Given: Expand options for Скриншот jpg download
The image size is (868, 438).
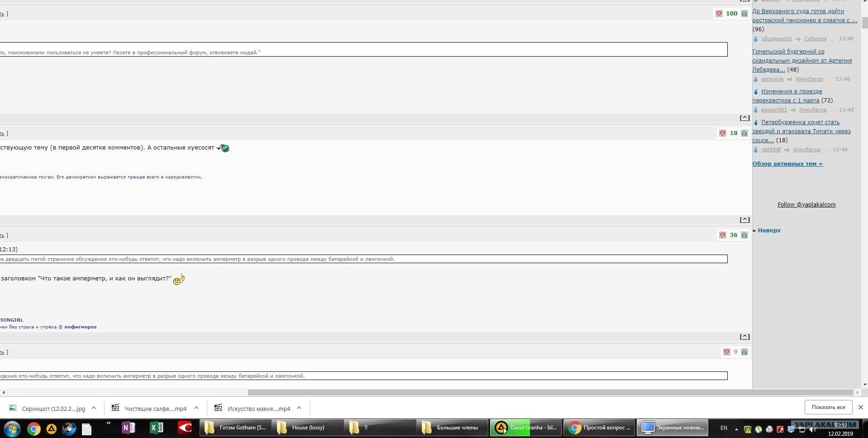Looking at the screenshot, I should (94, 408).
